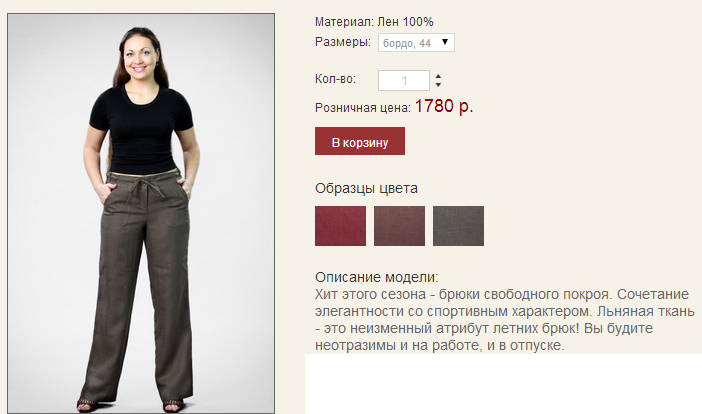Viewport: 702px width, 414px height.
Task: Click the Образцы цвета heading
Action: 366,188
